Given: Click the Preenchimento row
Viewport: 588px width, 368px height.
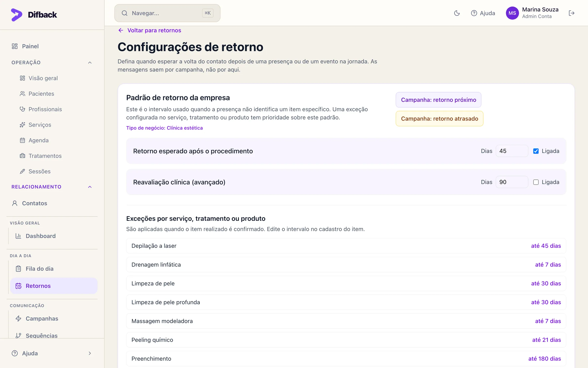Looking at the screenshot, I should click(346, 359).
